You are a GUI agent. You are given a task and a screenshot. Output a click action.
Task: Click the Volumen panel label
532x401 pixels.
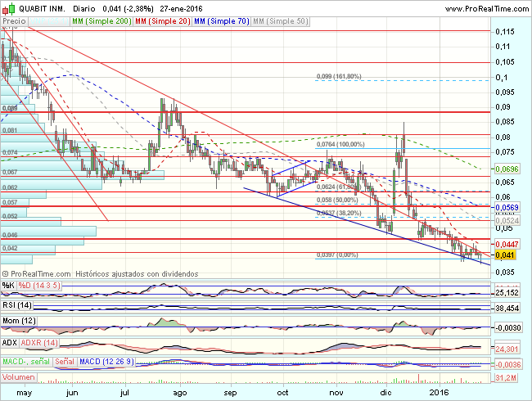click(19, 377)
